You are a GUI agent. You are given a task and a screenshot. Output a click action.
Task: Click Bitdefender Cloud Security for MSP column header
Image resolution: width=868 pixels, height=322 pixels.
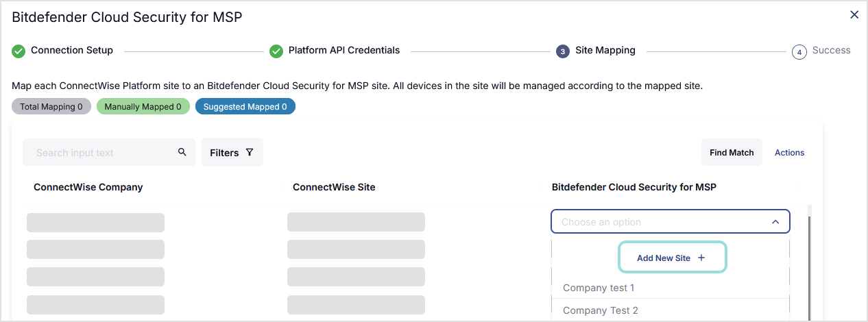tap(634, 187)
